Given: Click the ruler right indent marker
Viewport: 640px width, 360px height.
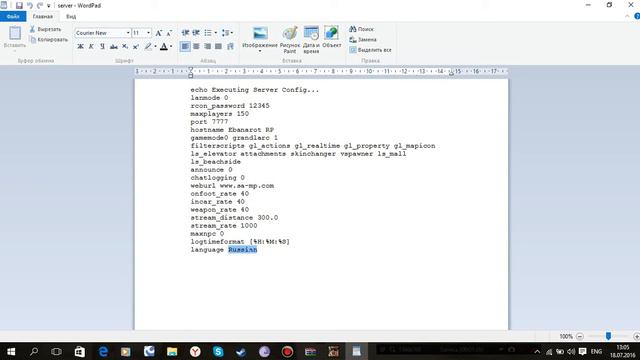Looking at the screenshot, I should click(x=451, y=73).
